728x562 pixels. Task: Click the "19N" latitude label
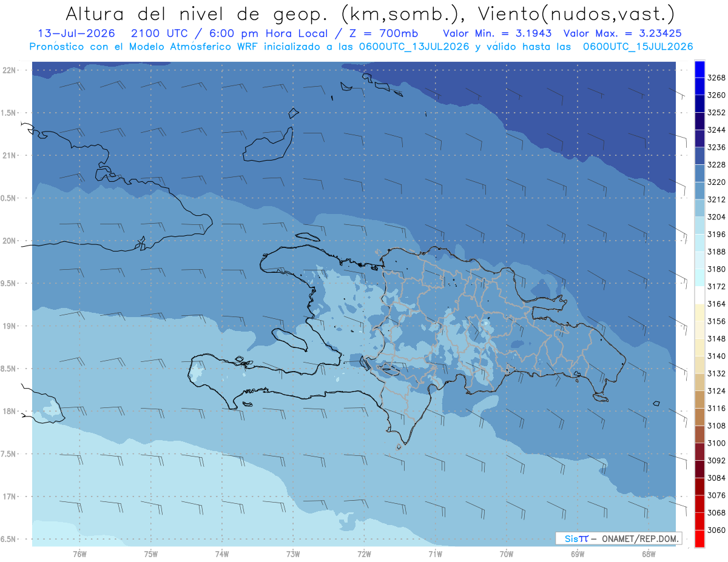click(10, 326)
